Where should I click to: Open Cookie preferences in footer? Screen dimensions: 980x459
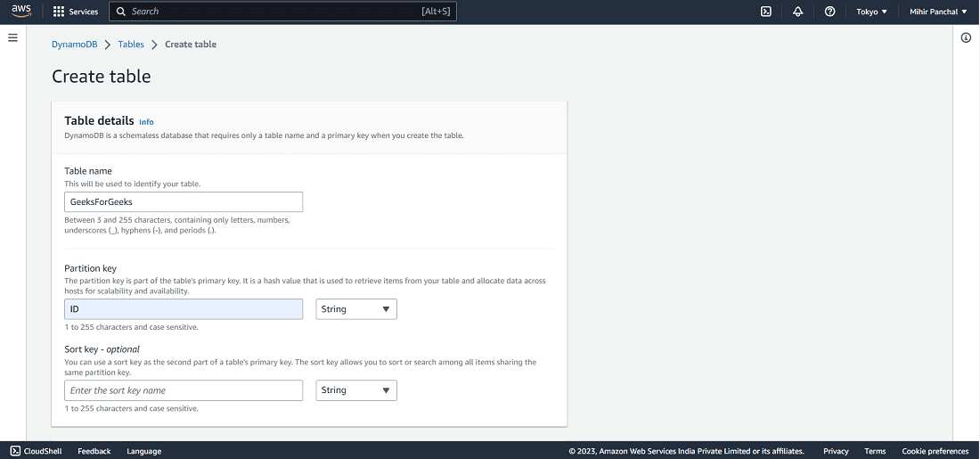coord(935,451)
